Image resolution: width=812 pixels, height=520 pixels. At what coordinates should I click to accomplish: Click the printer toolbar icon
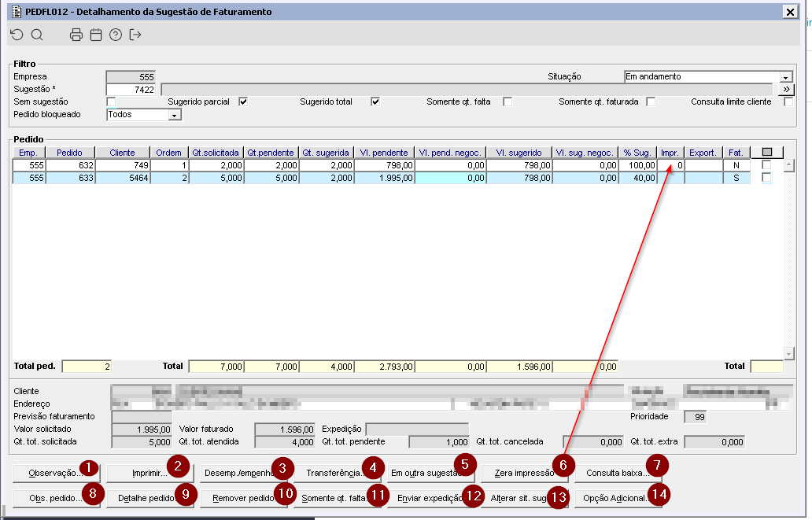point(76,35)
